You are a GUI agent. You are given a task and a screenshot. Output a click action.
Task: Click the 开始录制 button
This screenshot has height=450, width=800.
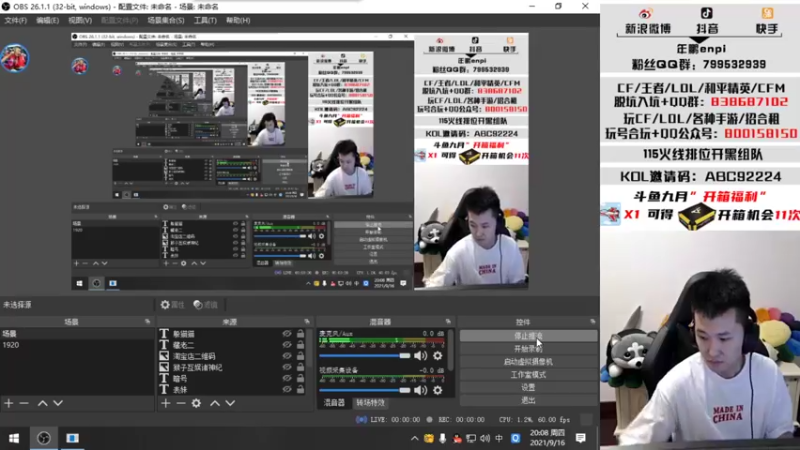point(528,348)
